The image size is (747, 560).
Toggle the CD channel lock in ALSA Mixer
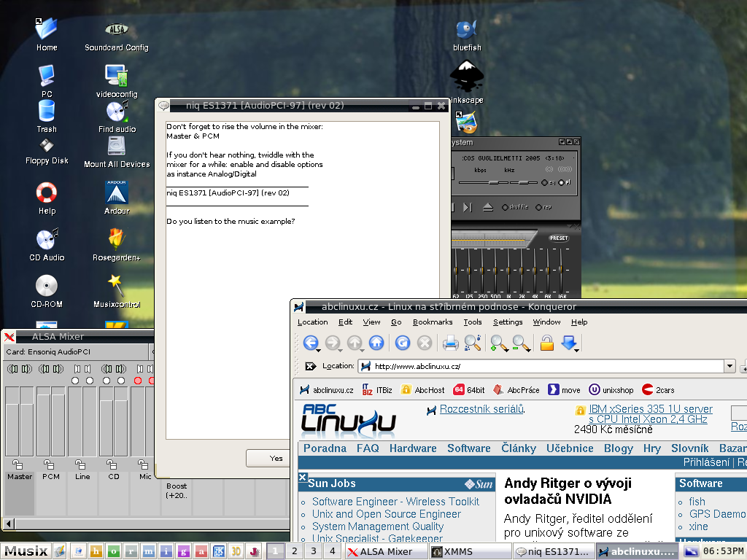pos(112,464)
